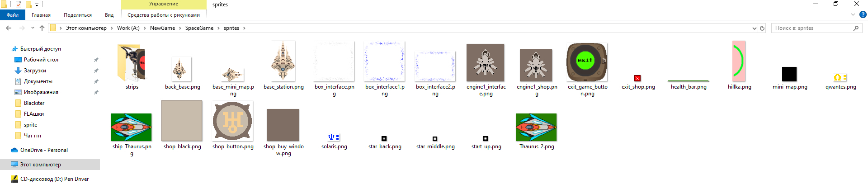The height and width of the screenshot is (184, 868).
Task: Select the start_up.png icon
Action: [486, 139]
